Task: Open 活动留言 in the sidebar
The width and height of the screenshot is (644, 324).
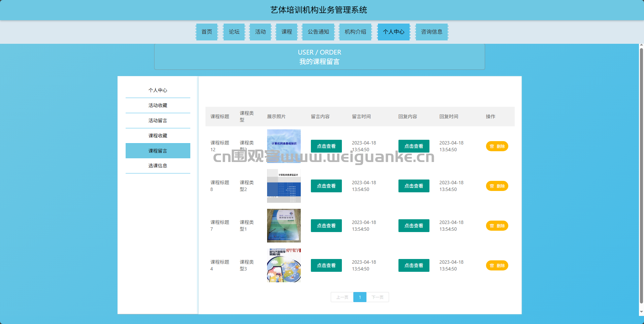Action: [158, 121]
